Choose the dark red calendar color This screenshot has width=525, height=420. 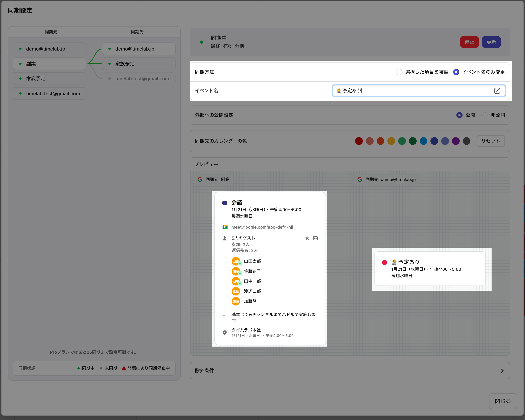tap(359, 141)
